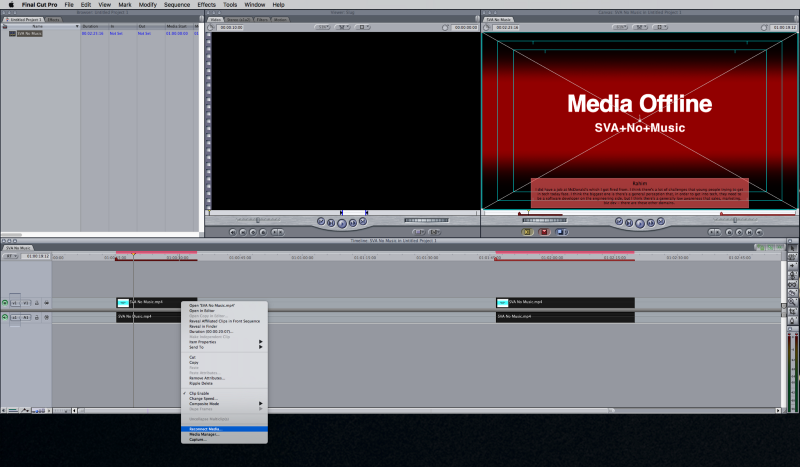
Task: Toggle V1 track visibility green light
Action: 5,303
